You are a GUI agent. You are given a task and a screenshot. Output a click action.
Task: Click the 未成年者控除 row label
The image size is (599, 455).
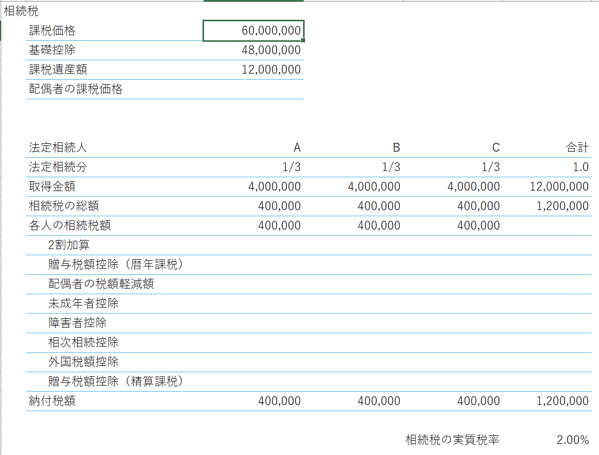(x=83, y=303)
